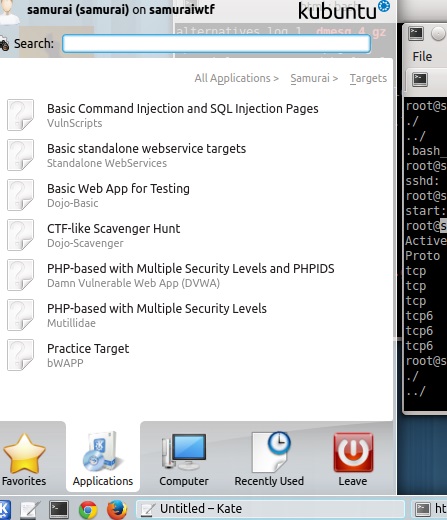The image size is (447, 520).
Task: Launch Google Chrome from the taskbar
Action: 88,510
